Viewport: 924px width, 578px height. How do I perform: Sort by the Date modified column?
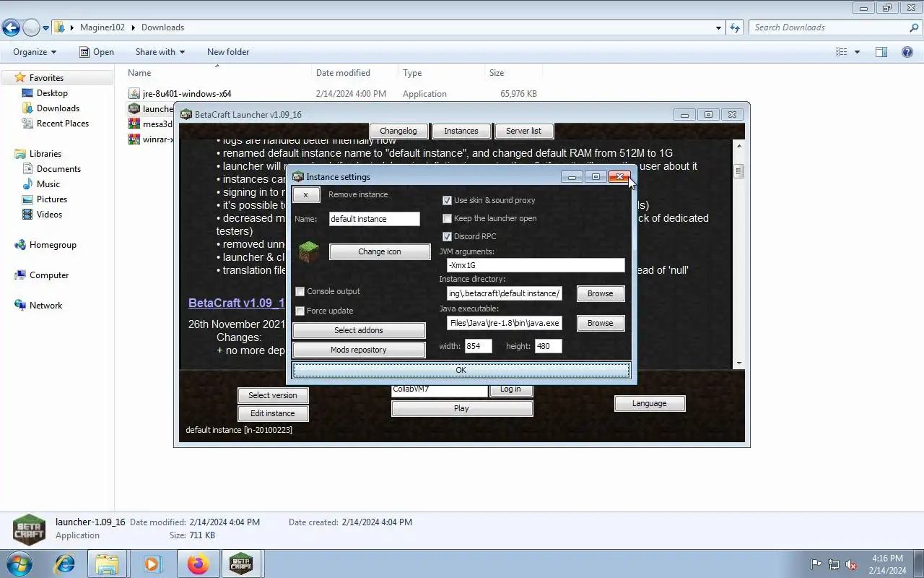(354, 72)
